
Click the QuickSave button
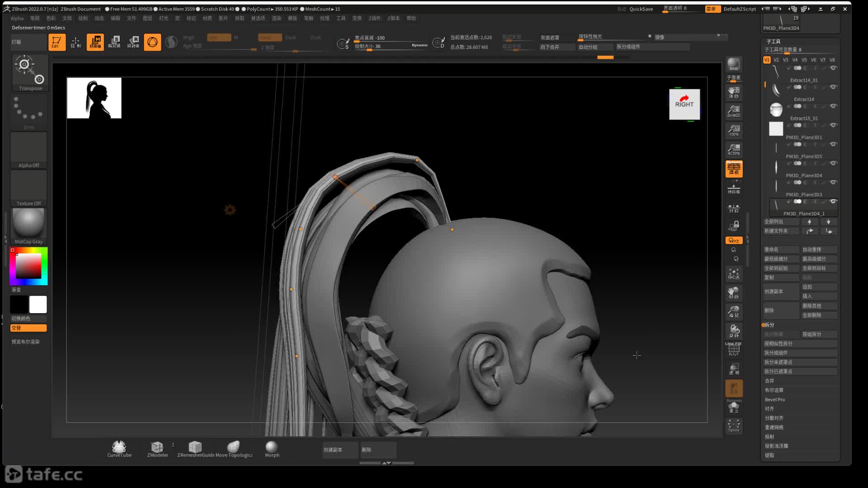(641, 9)
